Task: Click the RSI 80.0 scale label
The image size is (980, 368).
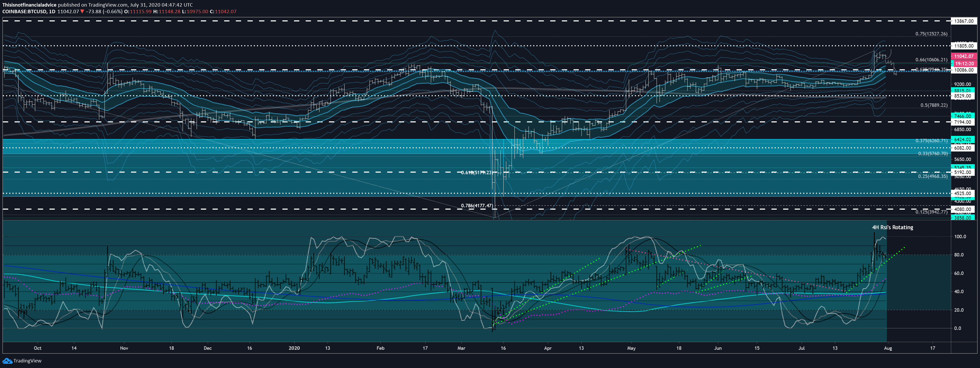Action: pos(959,255)
